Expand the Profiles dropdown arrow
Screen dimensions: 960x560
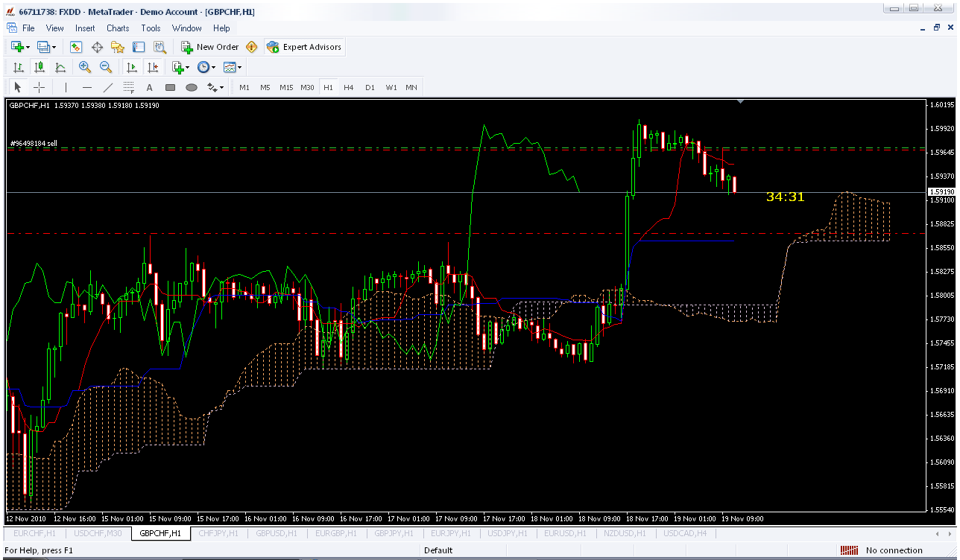coord(54,47)
